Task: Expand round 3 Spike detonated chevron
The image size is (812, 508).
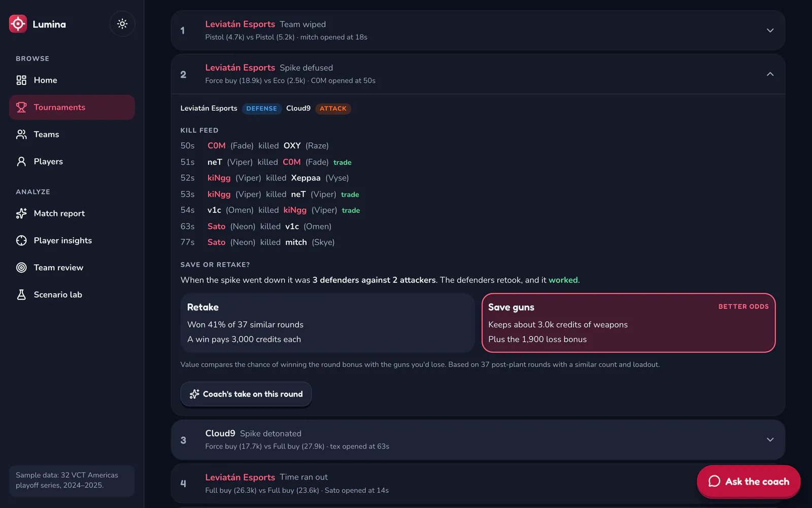Action: click(x=770, y=440)
